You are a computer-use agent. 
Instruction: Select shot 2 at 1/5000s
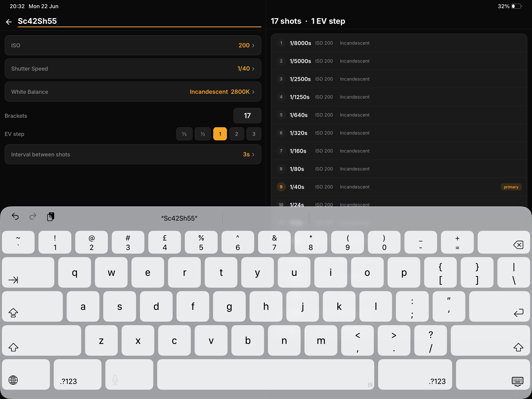point(399,61)
